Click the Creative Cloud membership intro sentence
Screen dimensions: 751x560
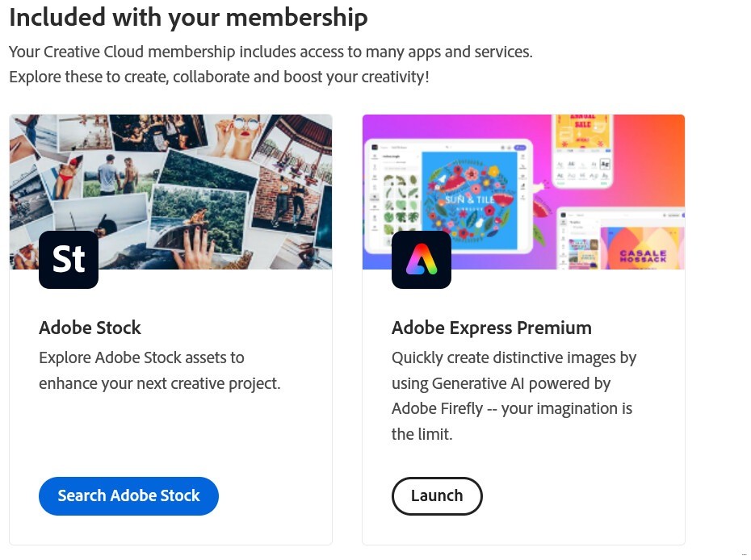[271, 52]
